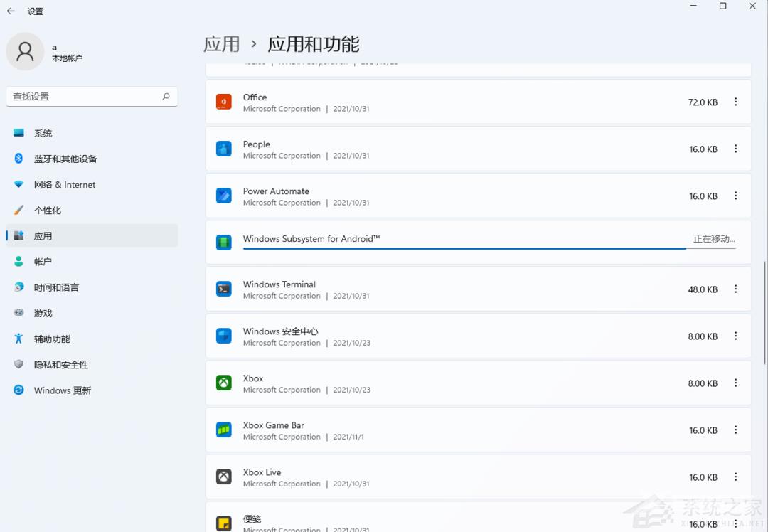Click the Windows Subsystem for Android icon

pos(223,243)
